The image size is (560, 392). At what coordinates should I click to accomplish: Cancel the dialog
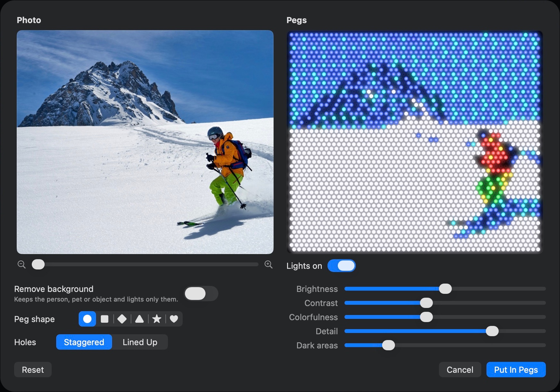tap(460, 370)
